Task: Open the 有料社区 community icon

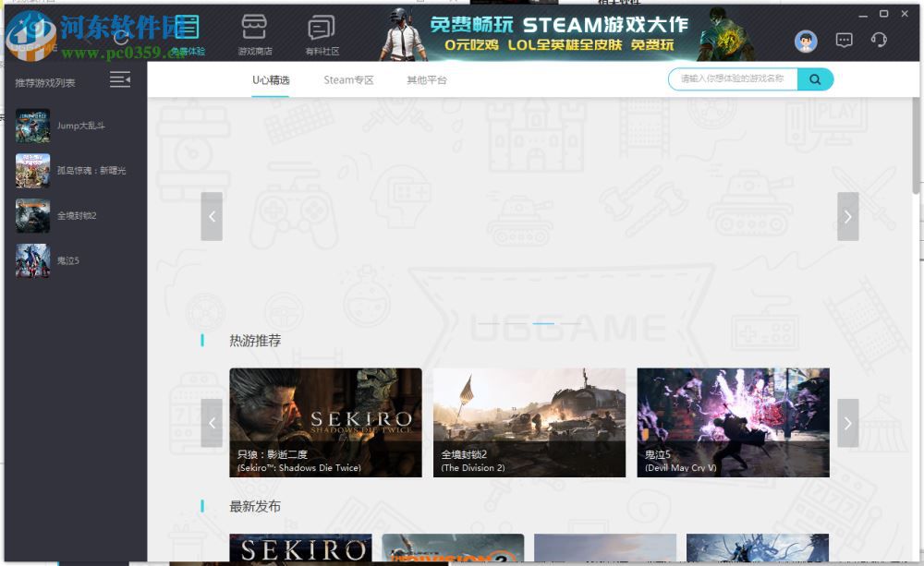Action: coord(322,28)
